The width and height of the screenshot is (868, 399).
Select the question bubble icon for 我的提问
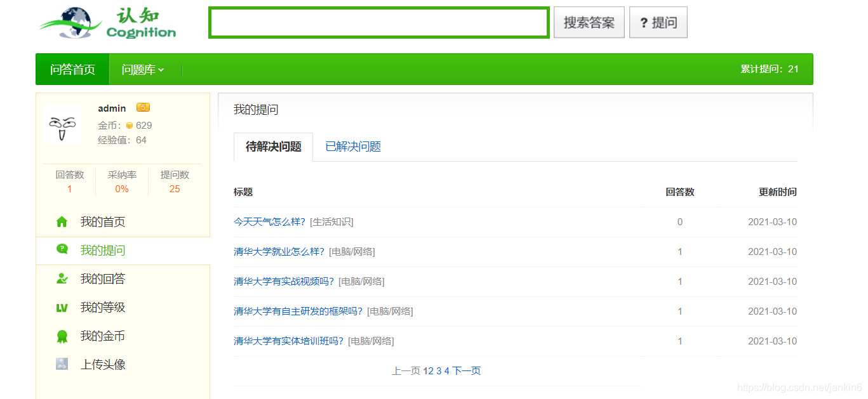62,250
